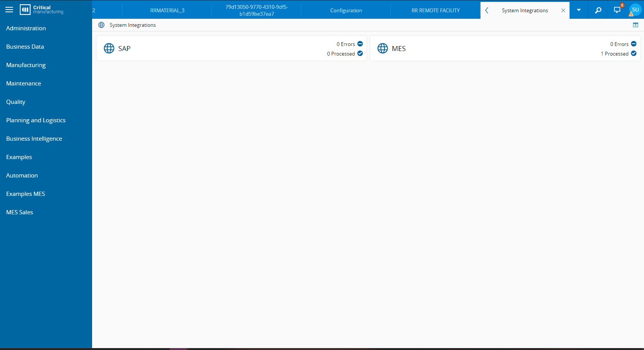Select the System Integrations tab
The width and height of the screenshot is (644, 350).
pyautogui.click(x=525, y=10)
